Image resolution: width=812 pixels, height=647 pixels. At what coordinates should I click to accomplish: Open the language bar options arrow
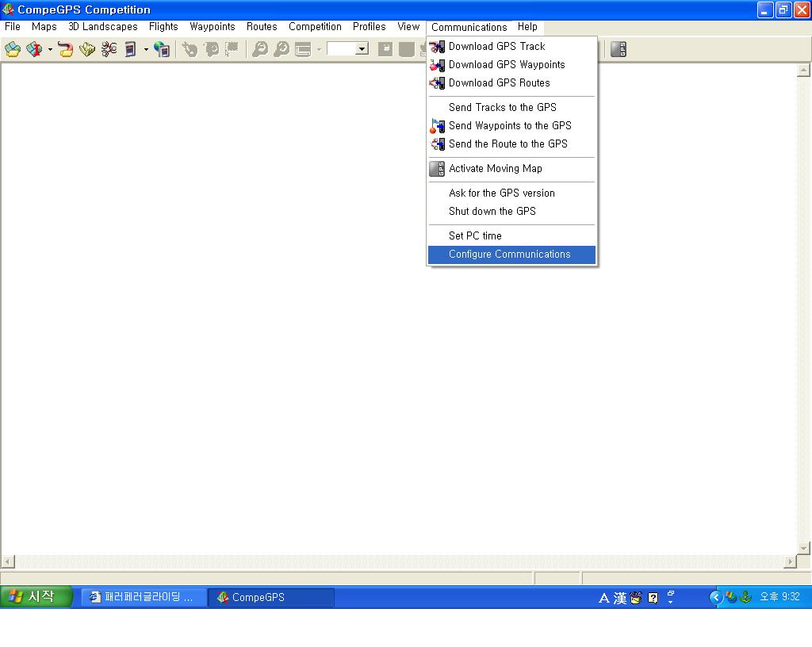pos(670,603)
